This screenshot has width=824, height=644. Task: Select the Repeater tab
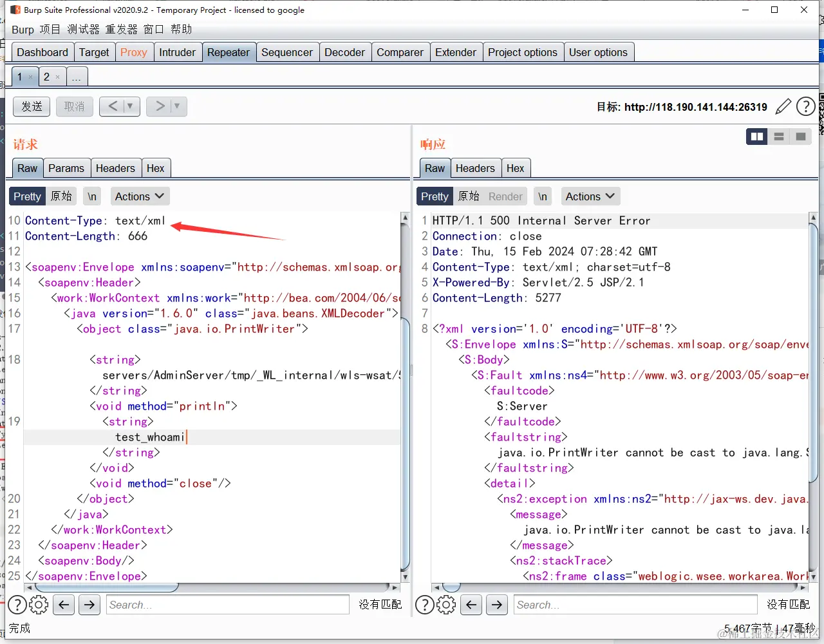[229, 52]
